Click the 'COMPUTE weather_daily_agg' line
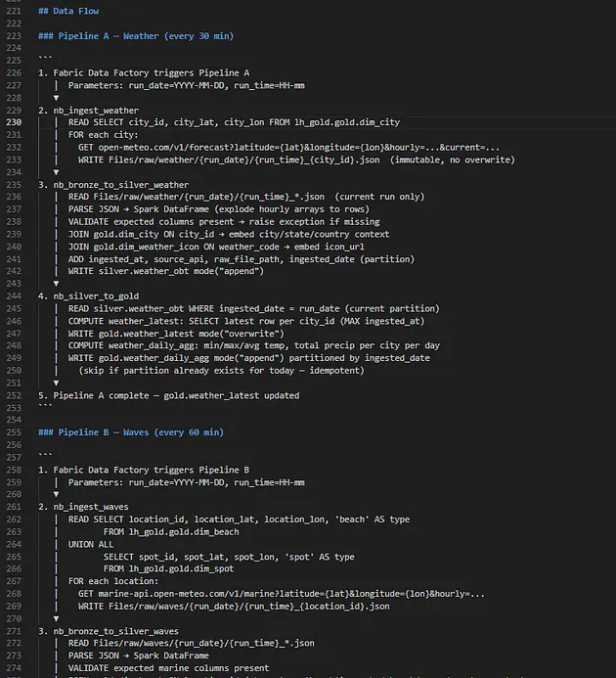616x678 pixels. point(254,345)
